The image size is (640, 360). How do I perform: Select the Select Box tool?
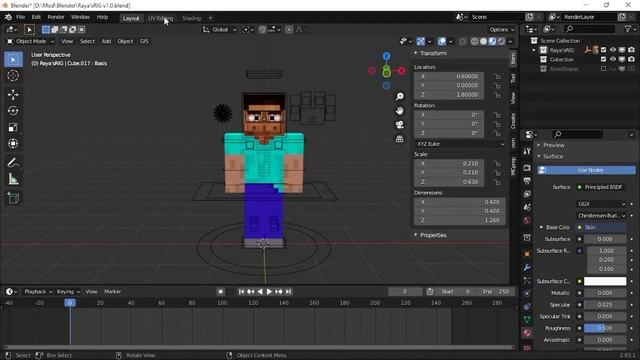click(x=13, y=60)
